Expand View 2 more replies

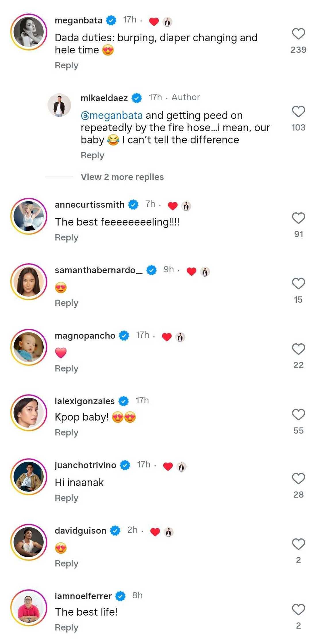pos(122,177)
